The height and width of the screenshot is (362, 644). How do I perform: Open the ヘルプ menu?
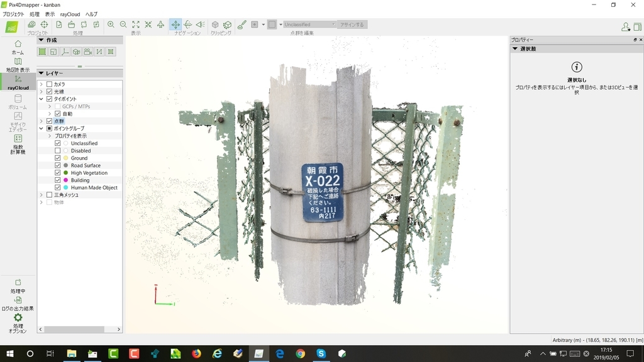(91, 14)
